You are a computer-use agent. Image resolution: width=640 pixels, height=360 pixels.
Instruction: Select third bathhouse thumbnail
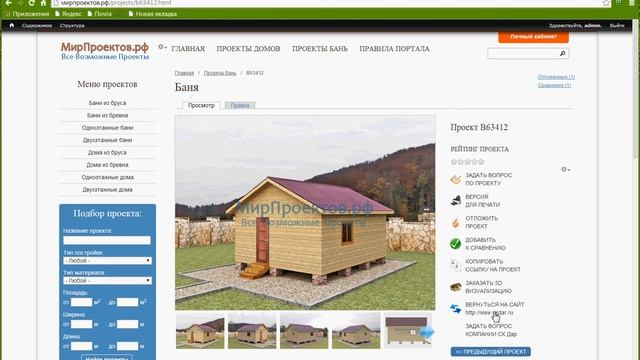pyautogui.click(x=304, y=331)
